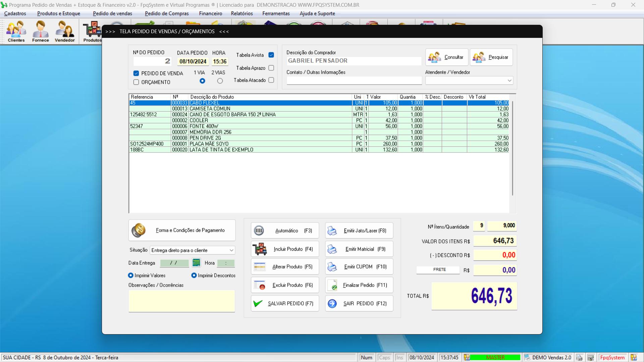The image size is (644, 362).
Task: Click Incluir Produto (F4) cart icon
Action: (260, 249)
